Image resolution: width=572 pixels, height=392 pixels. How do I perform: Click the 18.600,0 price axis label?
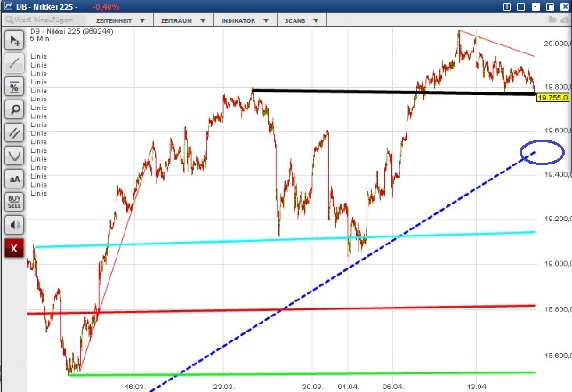557,356
